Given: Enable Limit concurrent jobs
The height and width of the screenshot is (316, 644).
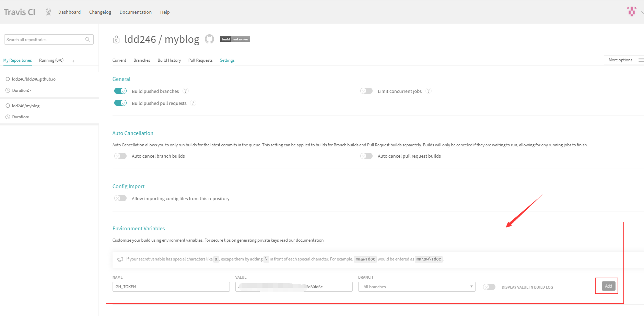Looking at the screenshot, I should click(x=366, y=91).
